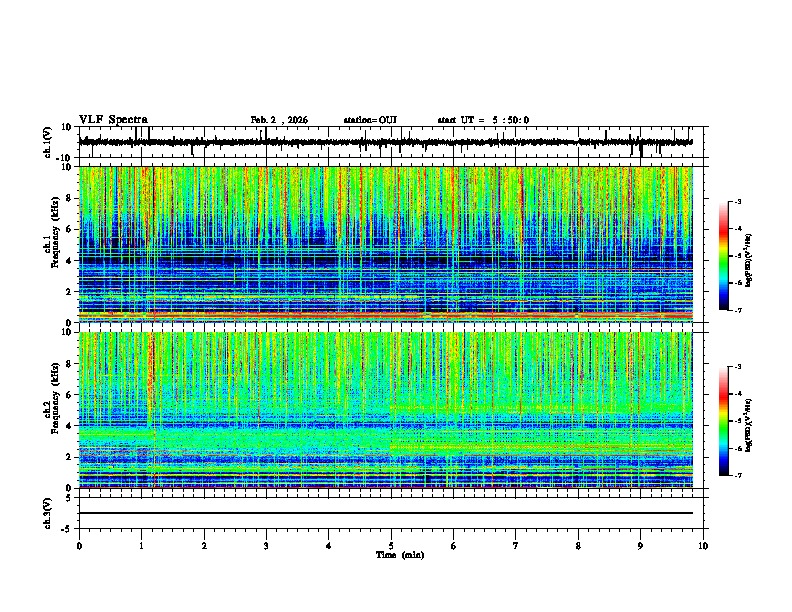Screen dimensions: 792x612
Task: Click the "5" minute time axis tick label
Action: click(391, 546)
